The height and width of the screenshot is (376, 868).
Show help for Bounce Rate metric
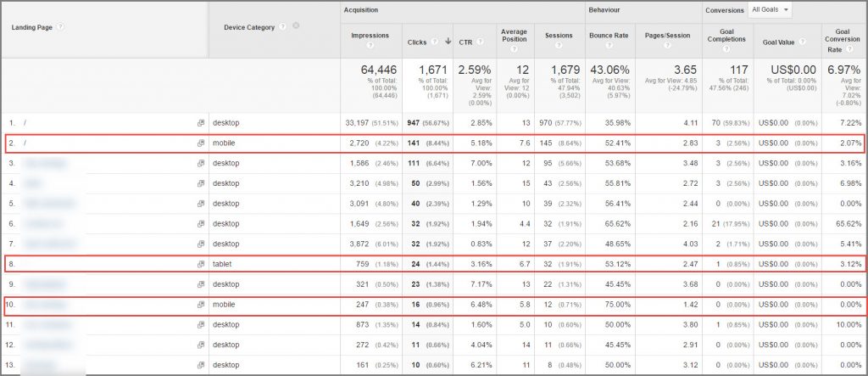pyautogui.click(x=608, y=48)
